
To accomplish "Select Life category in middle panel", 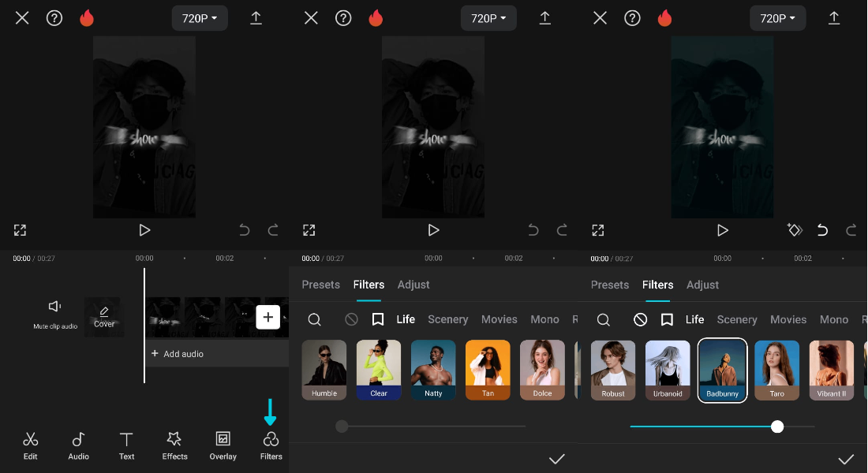I will 406,319.
